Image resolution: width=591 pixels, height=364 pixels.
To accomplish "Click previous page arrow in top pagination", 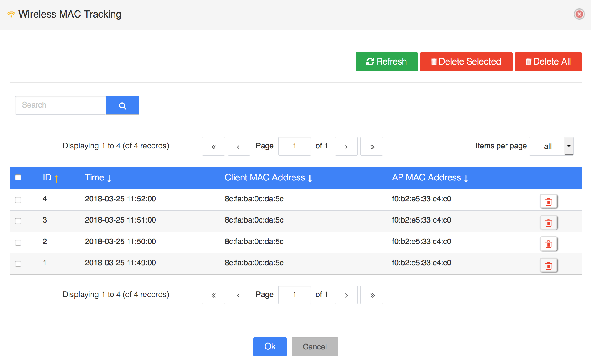I will tap(239, 147).
